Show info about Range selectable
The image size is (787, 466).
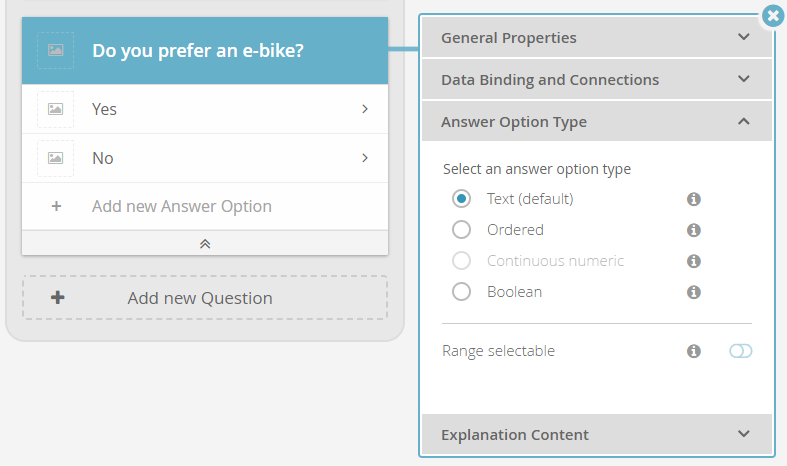pyautogui.click(x=694, y=351)
